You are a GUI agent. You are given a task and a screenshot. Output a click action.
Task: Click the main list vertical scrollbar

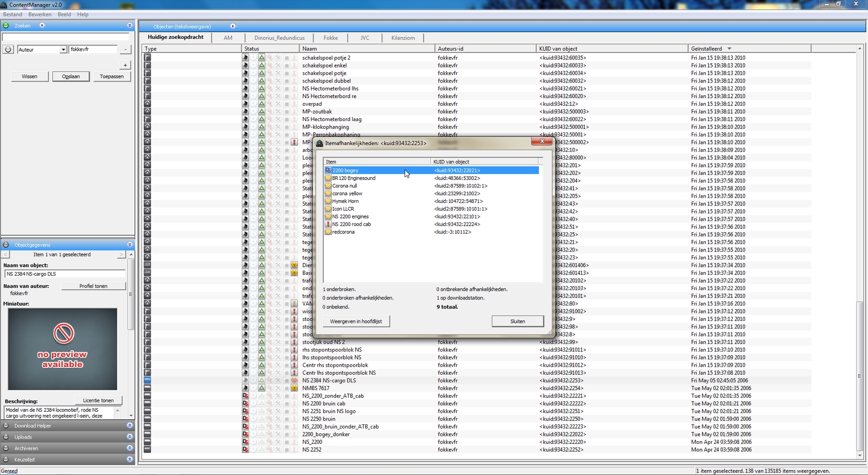[859, 375]
